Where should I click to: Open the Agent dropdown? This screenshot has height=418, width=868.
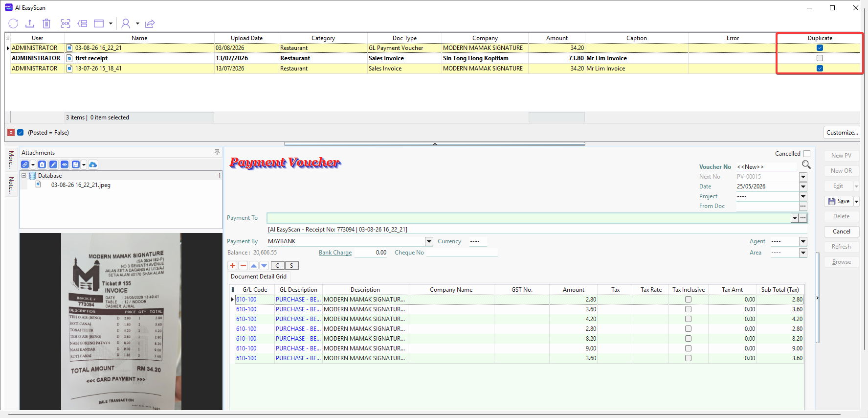[x=803, y=241]
